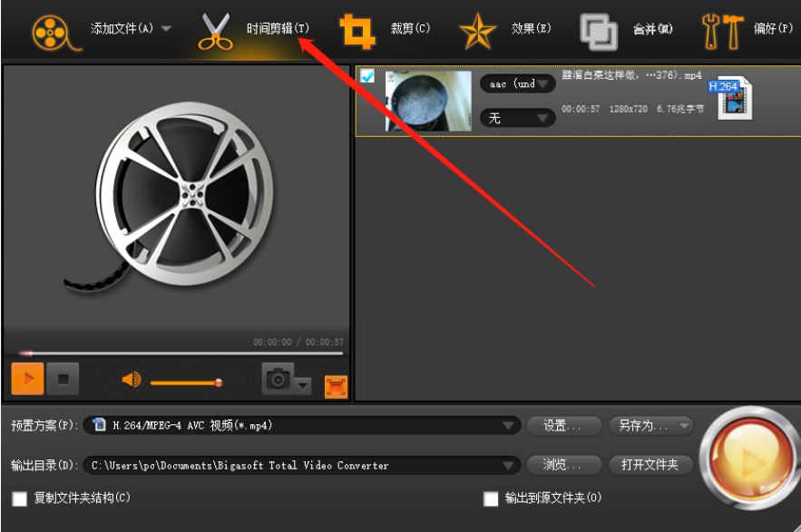Open snapshot dropdown arrow beside camera
The height and width of the screenshot is (532, 801).
pos(303,385)
